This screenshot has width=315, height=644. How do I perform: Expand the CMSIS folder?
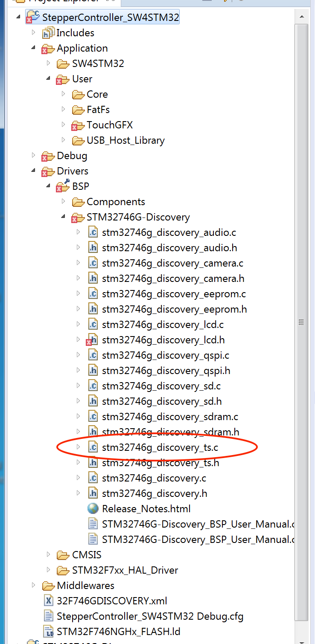(49, 555)
